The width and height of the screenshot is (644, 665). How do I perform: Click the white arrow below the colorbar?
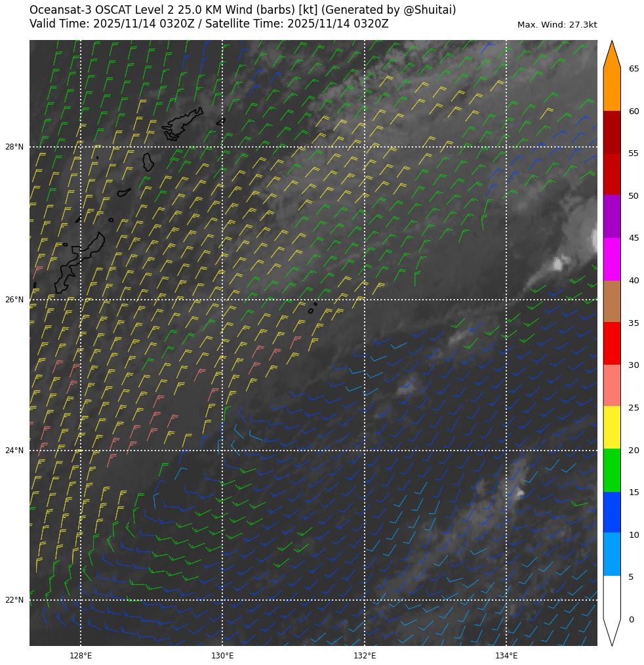tap(611, 630)
